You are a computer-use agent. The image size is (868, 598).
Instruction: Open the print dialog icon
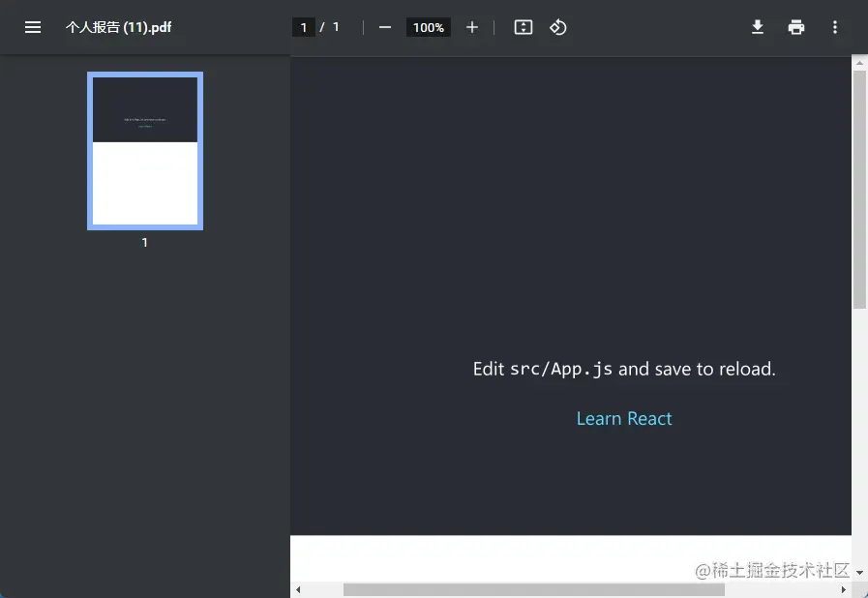pos(796,27)
